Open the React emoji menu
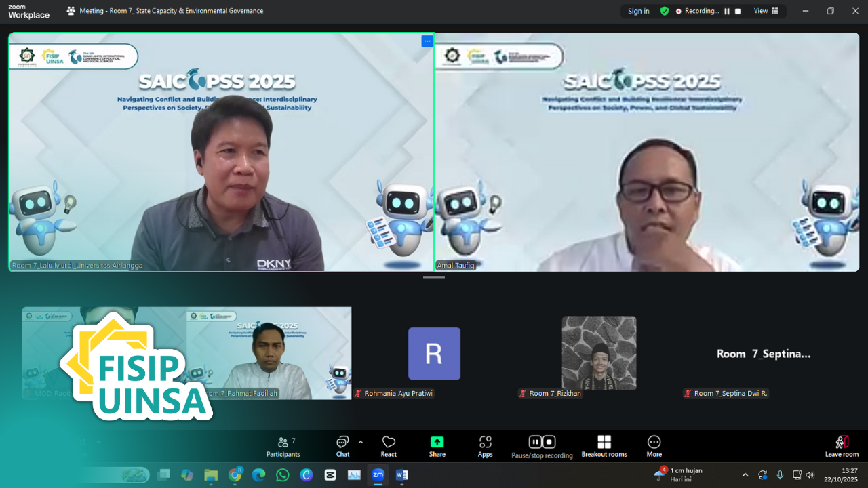The height and width of the screenshot is (488, 868). [x=389, y=445]
